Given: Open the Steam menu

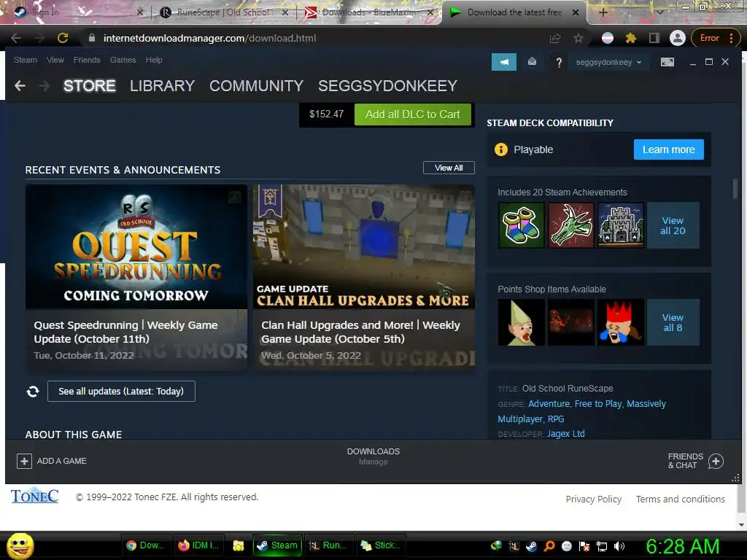Looking at the screenshot, I should [x=26, y=60].
